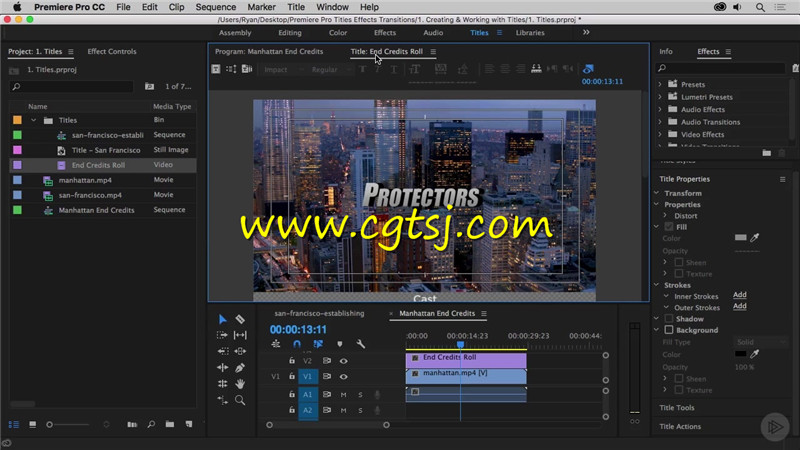
Task: Open the Sequence menu
Action: 216,7
